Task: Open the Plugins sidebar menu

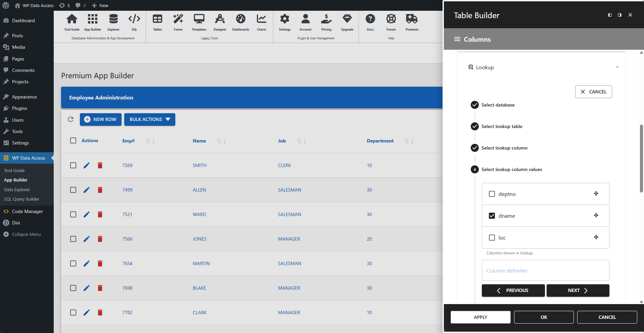Action: tap(19, 108)
